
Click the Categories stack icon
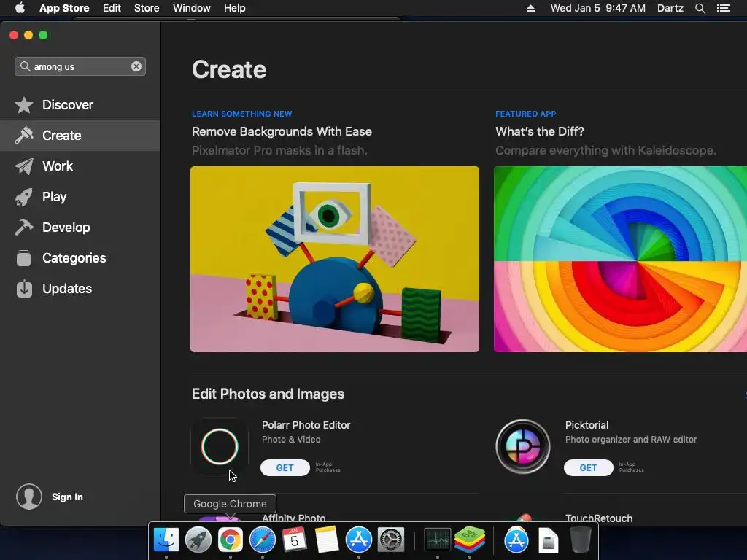[x=24, y=258]
